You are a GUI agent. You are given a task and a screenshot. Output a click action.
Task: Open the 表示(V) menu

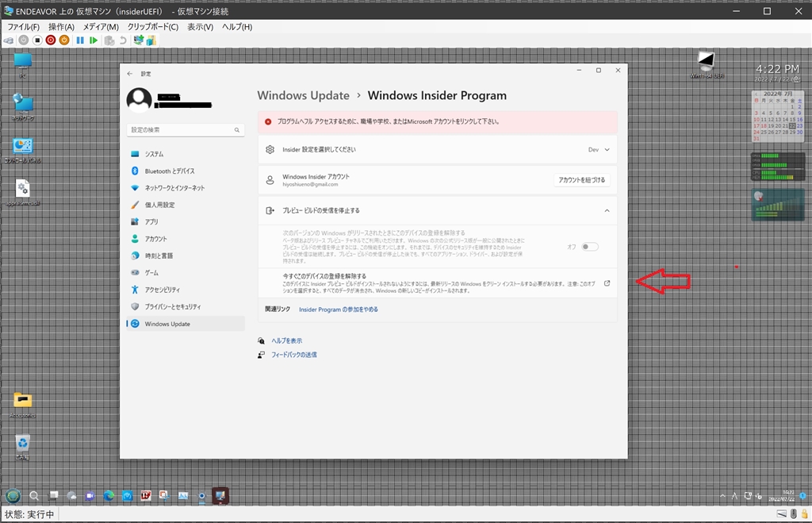[200, 27]
